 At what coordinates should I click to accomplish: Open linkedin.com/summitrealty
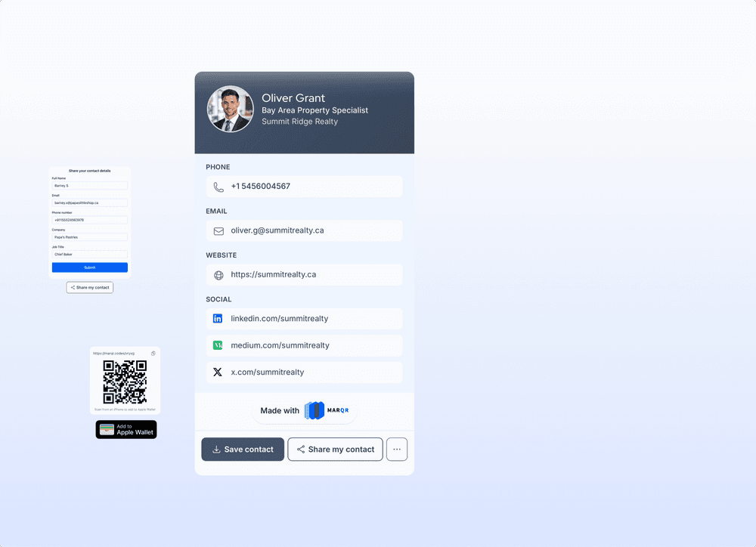click(x=280, y=319)
